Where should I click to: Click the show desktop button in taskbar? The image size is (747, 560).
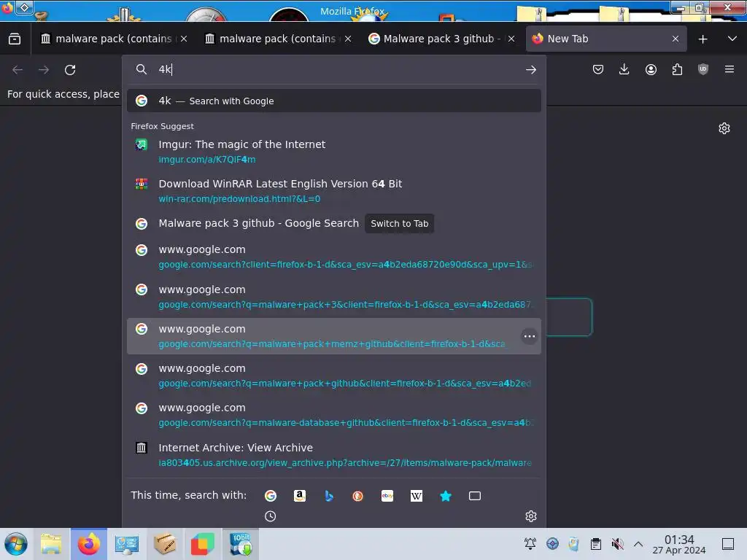click(728, 544)
